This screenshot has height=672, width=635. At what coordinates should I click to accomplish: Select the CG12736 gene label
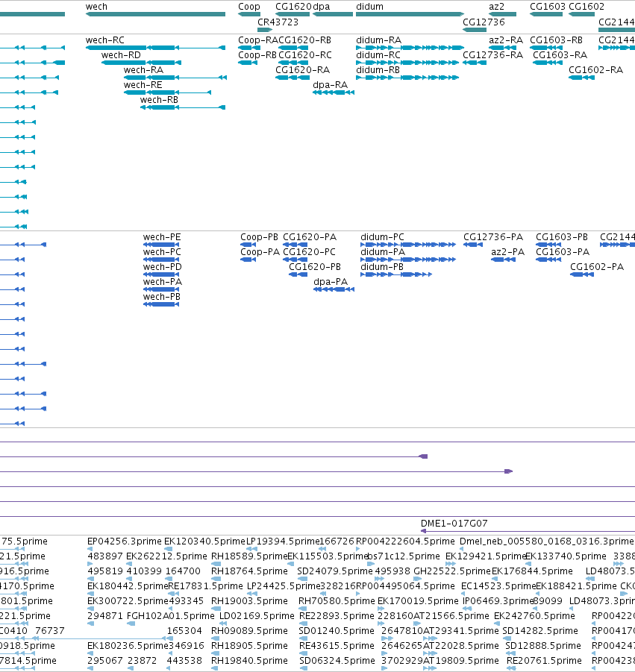click(x=484, y=22)
